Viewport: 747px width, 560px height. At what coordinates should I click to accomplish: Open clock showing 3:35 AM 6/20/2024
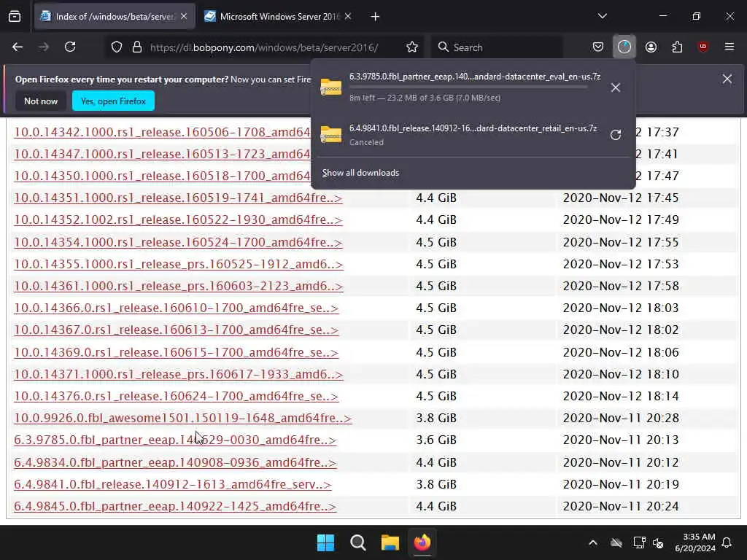695,542
